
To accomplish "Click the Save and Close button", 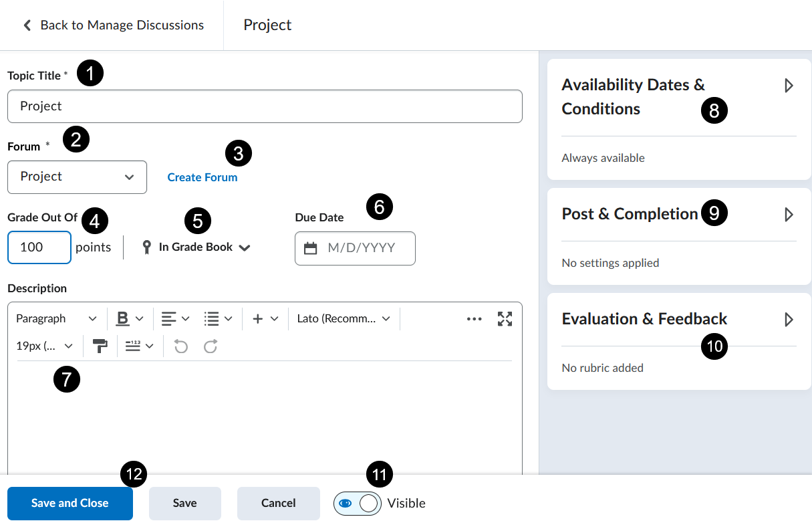I will 70,504.
